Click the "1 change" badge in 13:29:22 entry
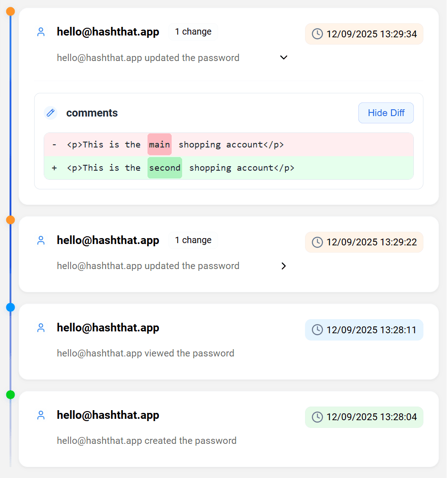 click(x=193, y=240)
